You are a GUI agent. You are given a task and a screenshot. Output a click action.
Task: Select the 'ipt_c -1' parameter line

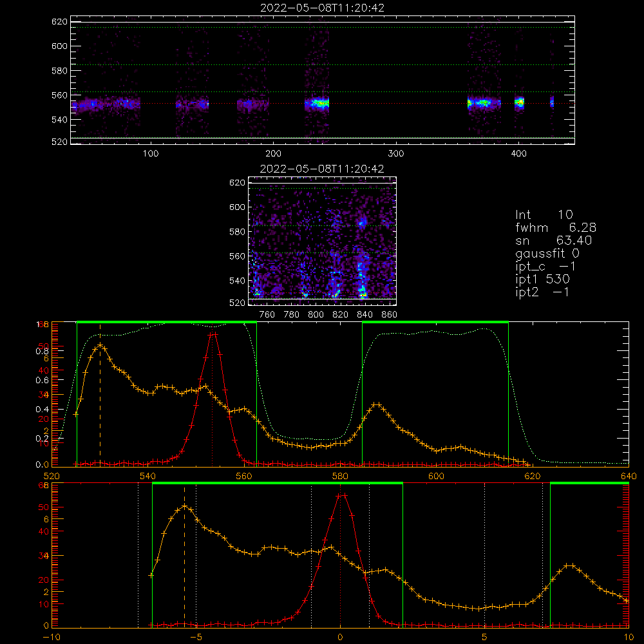545,267
